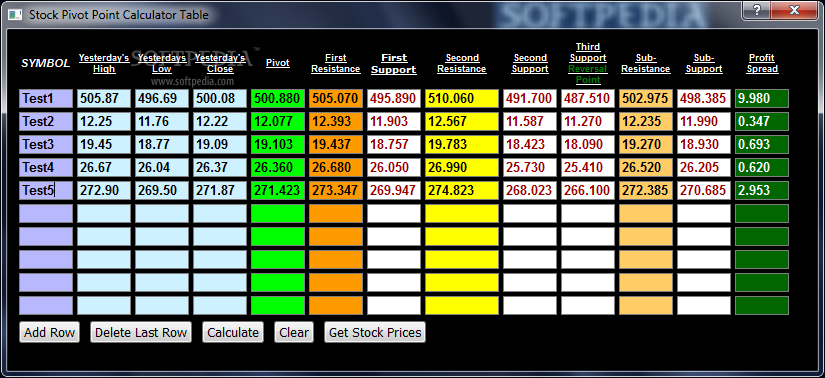Click Test2 second support 11.587
The width and height of the screenshot is (825, 378).
point(530,122)
